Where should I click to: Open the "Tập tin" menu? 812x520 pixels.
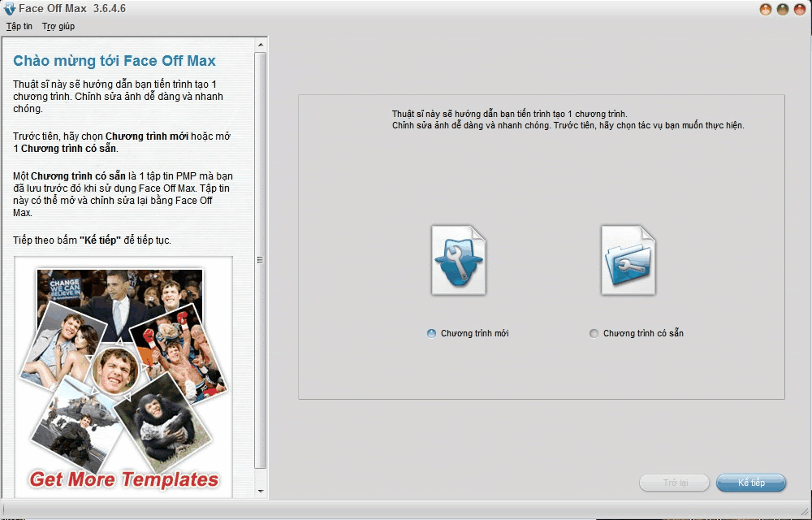tap(19, 27)
